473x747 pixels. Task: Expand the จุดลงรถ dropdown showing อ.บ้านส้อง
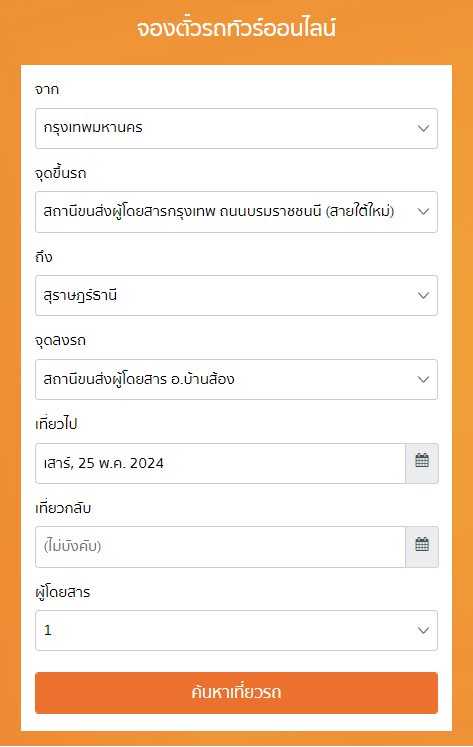236,379
